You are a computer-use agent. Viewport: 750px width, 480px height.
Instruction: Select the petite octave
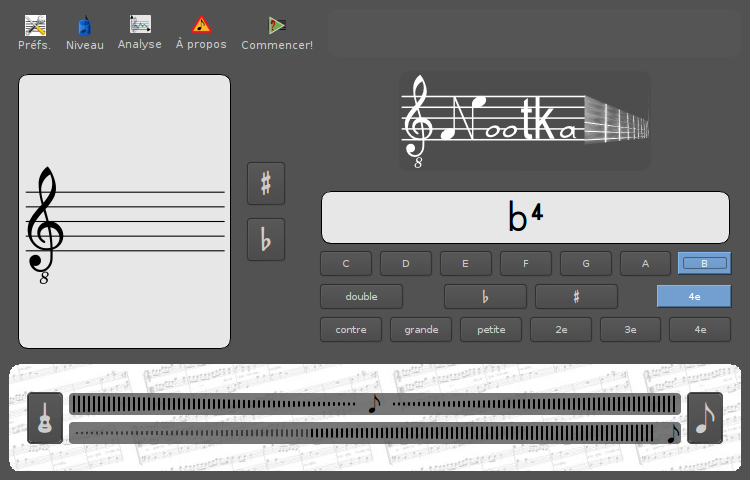[491, 329]
